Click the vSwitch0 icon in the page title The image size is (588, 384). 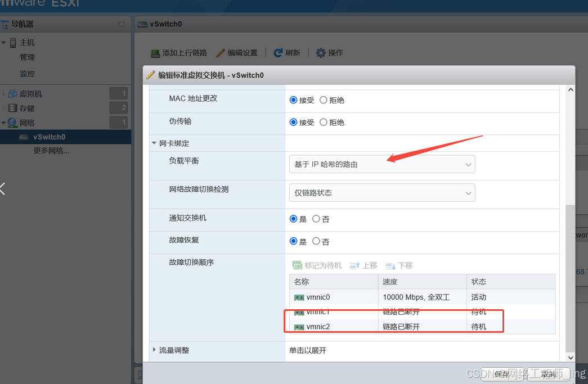142,24
